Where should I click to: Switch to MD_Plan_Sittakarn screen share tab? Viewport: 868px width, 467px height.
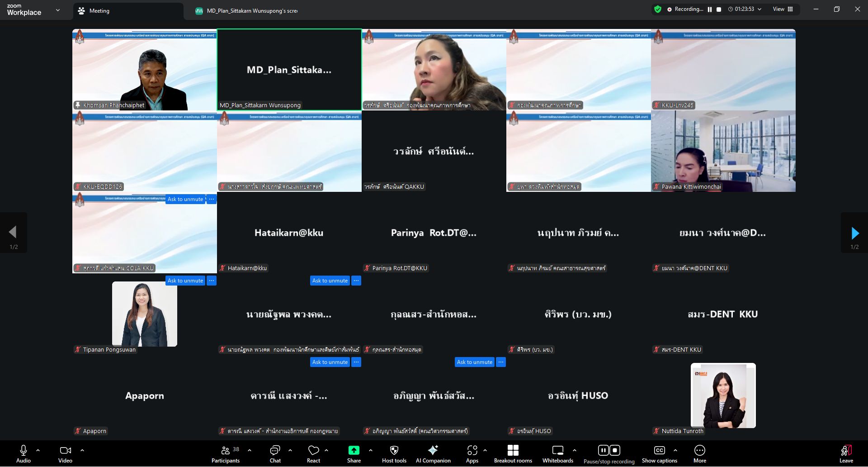point(251,11)
